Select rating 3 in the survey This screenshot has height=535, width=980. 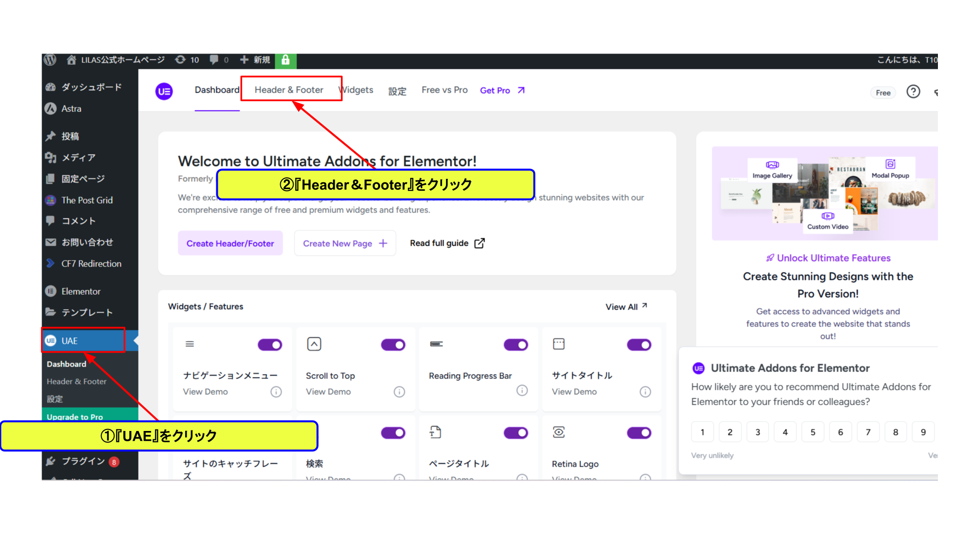coord(757,432)
